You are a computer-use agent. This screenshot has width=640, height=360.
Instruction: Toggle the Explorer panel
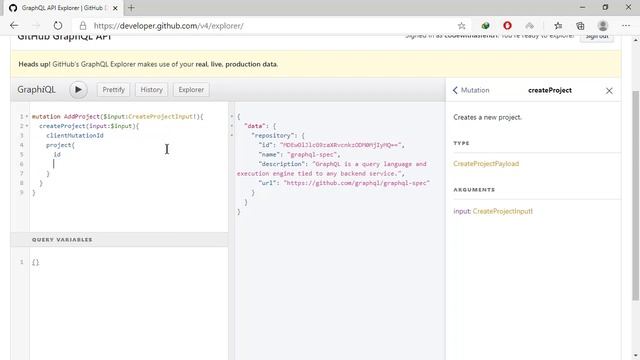[x=191, y=90]
